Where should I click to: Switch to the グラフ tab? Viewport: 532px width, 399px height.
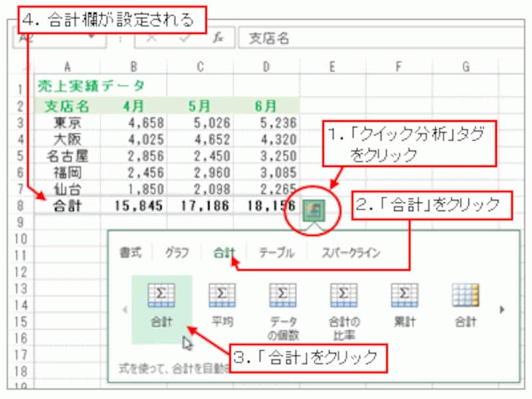tap(177, 253)
